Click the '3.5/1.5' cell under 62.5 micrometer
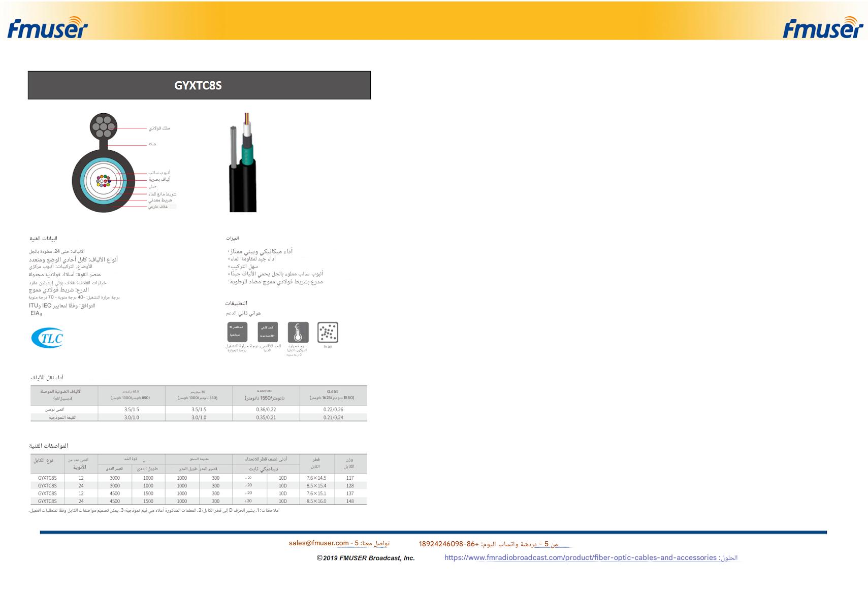The image size is (868, 593). pyautogui.click(x=132, y=410)
